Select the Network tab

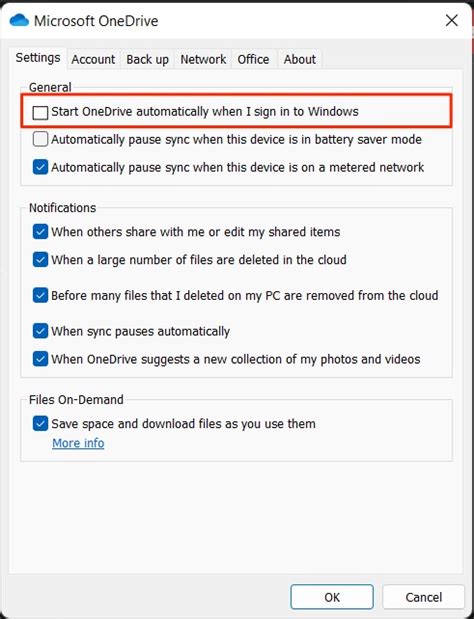point(203,59)
